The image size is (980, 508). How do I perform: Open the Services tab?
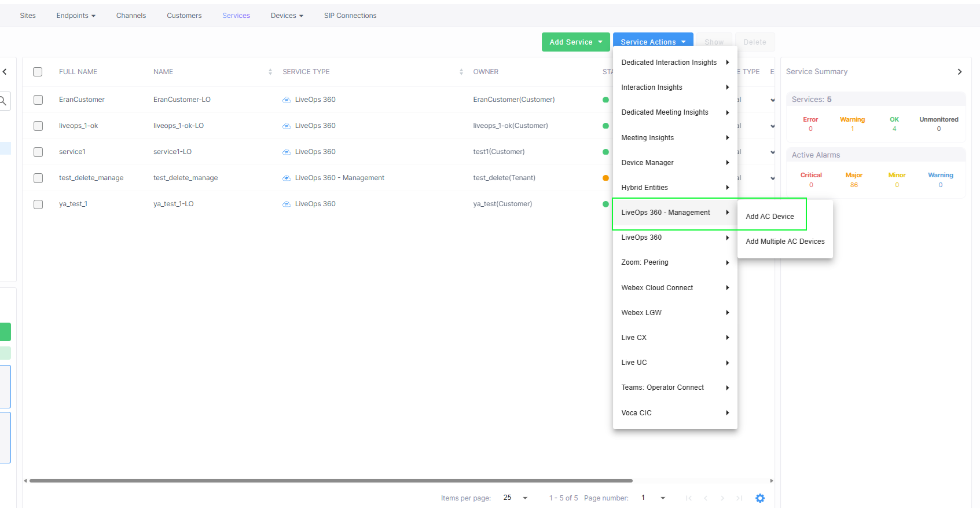click(x=236, y=16)
